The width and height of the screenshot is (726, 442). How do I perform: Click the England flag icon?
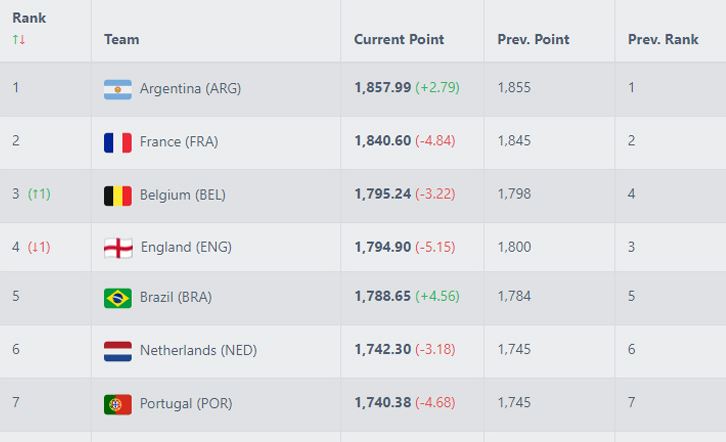coord(118,248)
